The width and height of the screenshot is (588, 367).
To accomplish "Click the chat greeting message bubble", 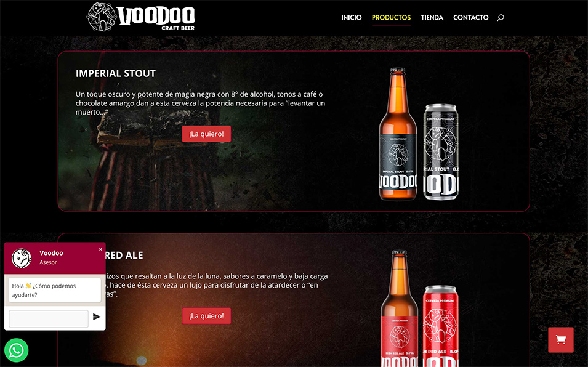I will tap(55, 290).
